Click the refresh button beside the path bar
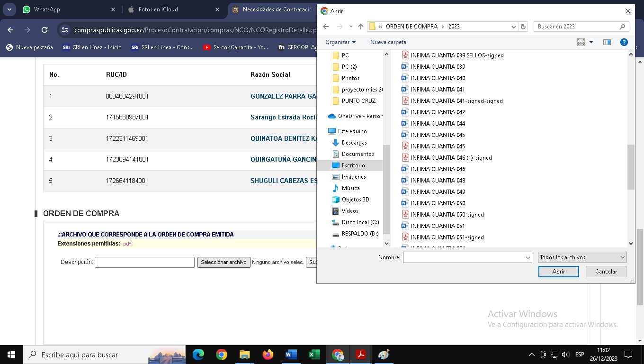Image resolution: width=644 pixels, height=364 pixels. click(523, 27)
